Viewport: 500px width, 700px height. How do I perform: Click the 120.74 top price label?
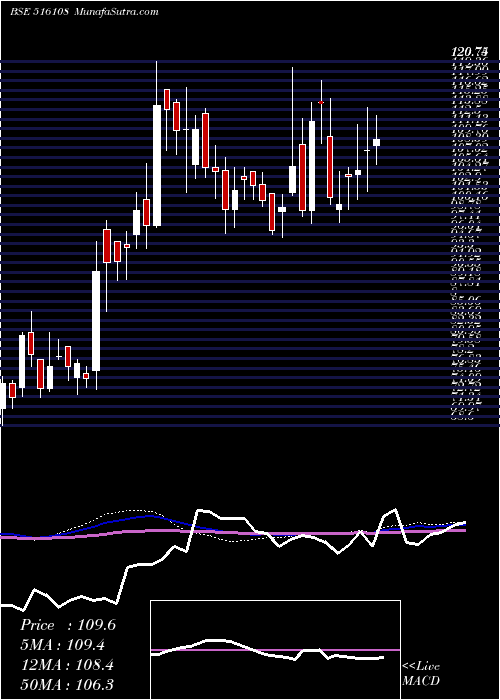[469, 53]
